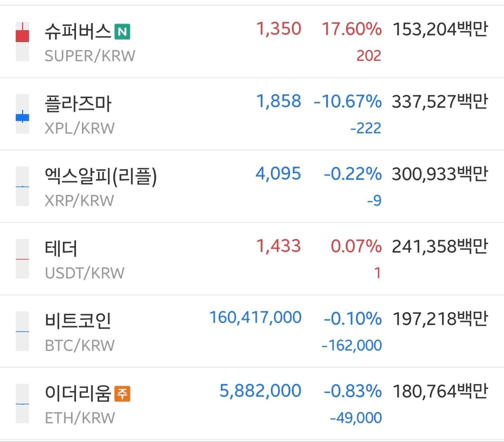Open the 이더리움 market detail

252,404
